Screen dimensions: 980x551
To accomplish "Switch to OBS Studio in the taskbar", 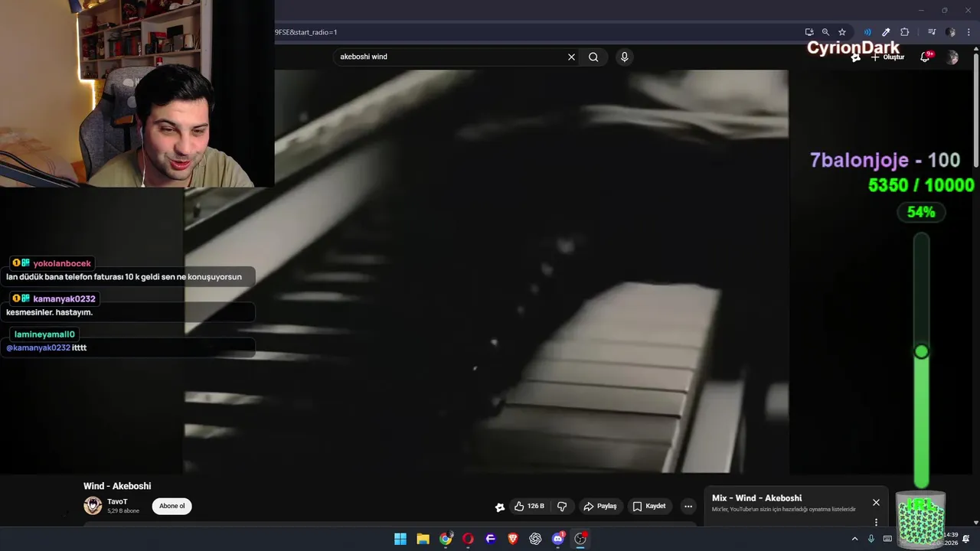I will coord(580,539).
